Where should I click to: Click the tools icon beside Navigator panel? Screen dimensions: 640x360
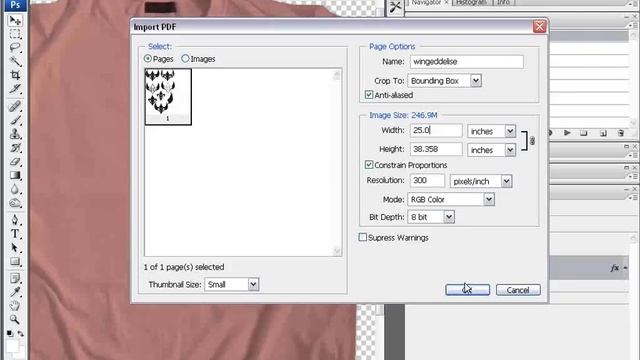pos(395,7)
